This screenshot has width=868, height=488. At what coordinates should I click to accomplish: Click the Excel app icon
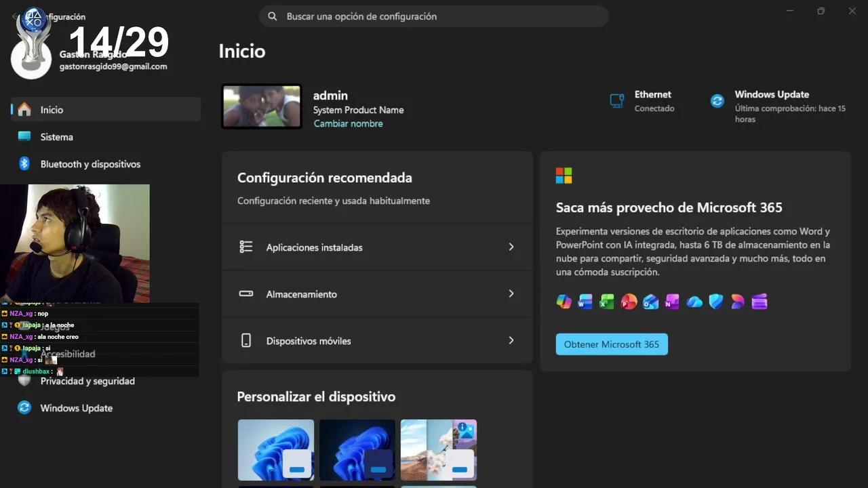click(x=607, y=302)
